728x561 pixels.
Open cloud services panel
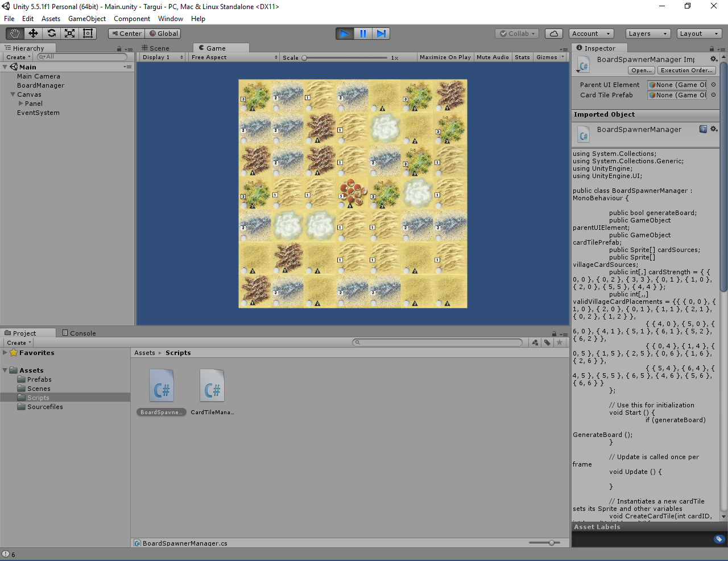[554, 34]
